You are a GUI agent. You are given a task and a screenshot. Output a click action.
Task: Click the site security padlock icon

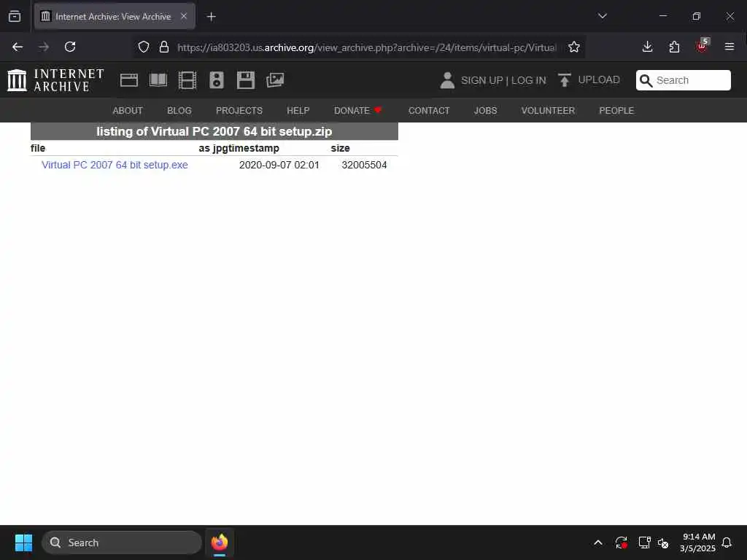pos(164,47)
